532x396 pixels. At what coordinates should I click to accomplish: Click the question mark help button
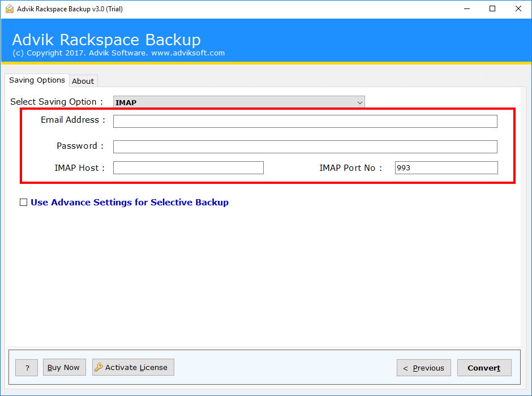27,368
